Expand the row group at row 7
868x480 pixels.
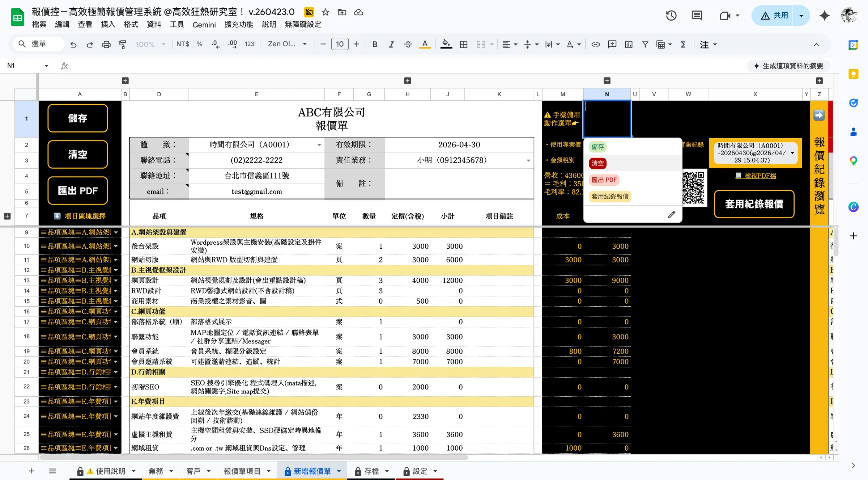tap(7, 216)
